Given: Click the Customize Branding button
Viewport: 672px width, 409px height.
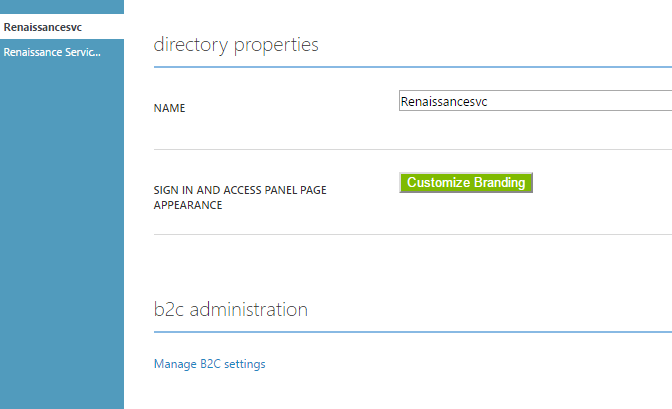Looking at the screenshot, I should tap(466, 183).
